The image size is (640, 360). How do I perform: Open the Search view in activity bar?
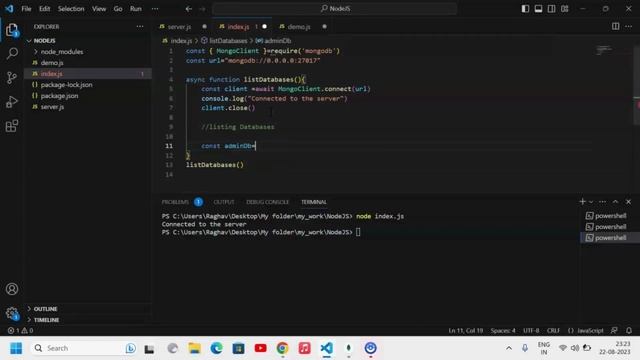12,53
